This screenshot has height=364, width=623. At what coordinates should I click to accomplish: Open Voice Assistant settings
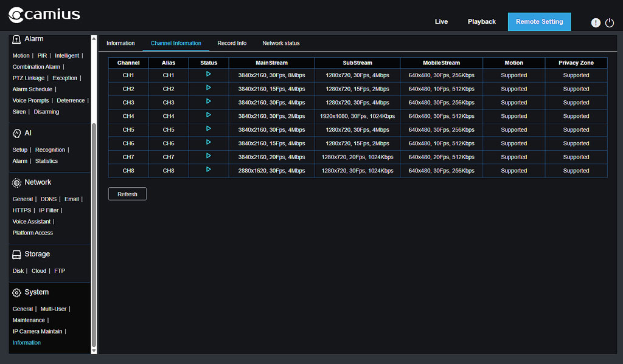tap(31, 221)
